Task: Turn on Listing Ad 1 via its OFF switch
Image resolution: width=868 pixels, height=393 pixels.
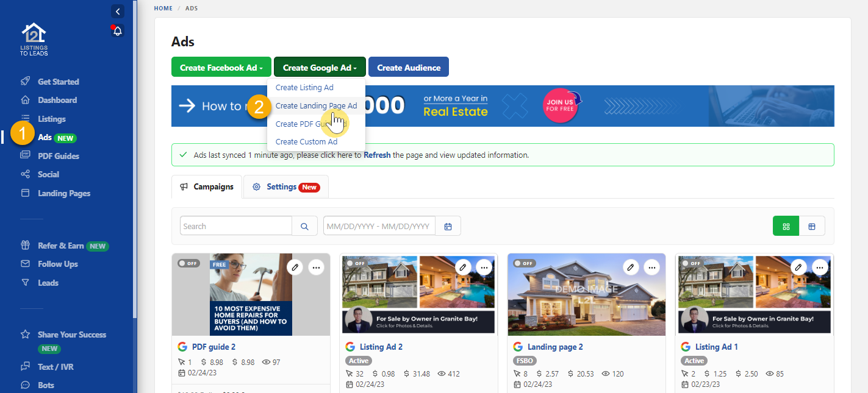Action: click(693, 263)
